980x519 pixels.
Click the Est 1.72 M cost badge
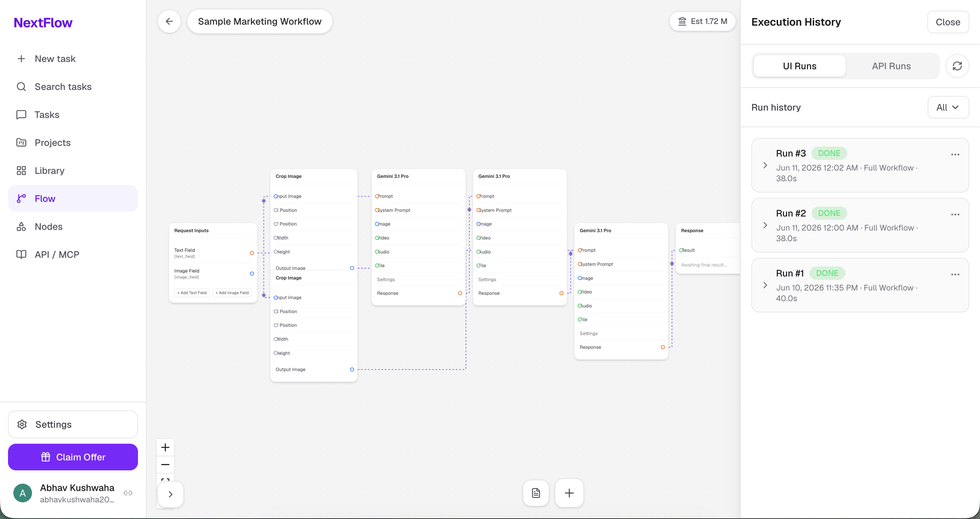coord(702,22)
